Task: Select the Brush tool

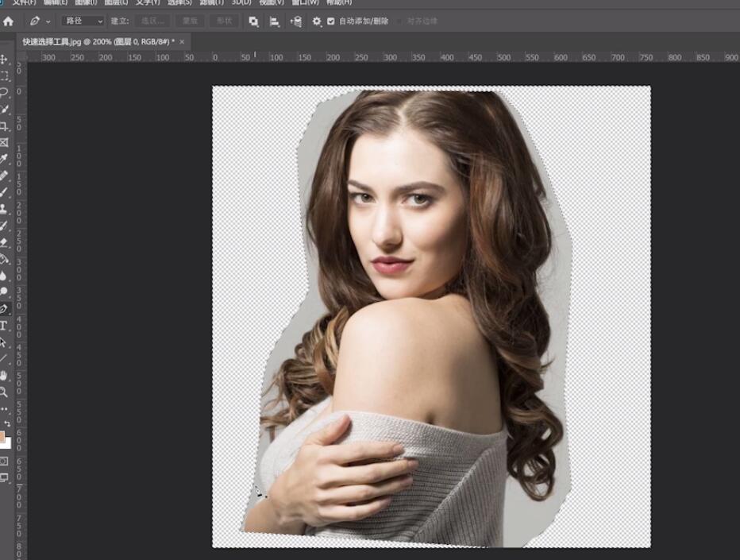Action: tap(4, 192)
